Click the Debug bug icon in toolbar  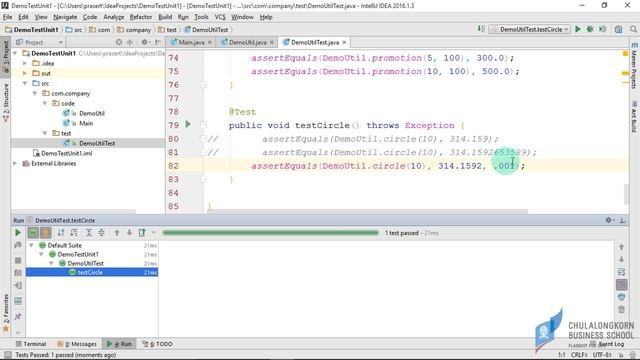[590, 29]
